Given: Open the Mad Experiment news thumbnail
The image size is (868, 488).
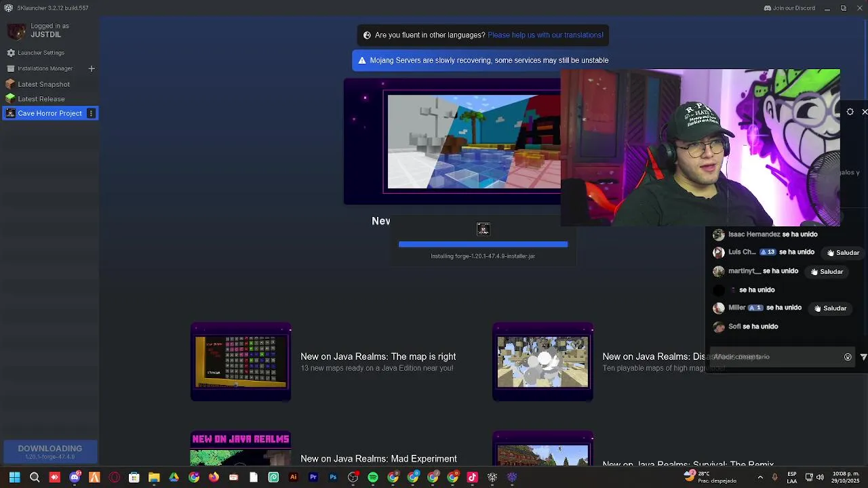Looking at the screenshot, I should tap(241, 449).
